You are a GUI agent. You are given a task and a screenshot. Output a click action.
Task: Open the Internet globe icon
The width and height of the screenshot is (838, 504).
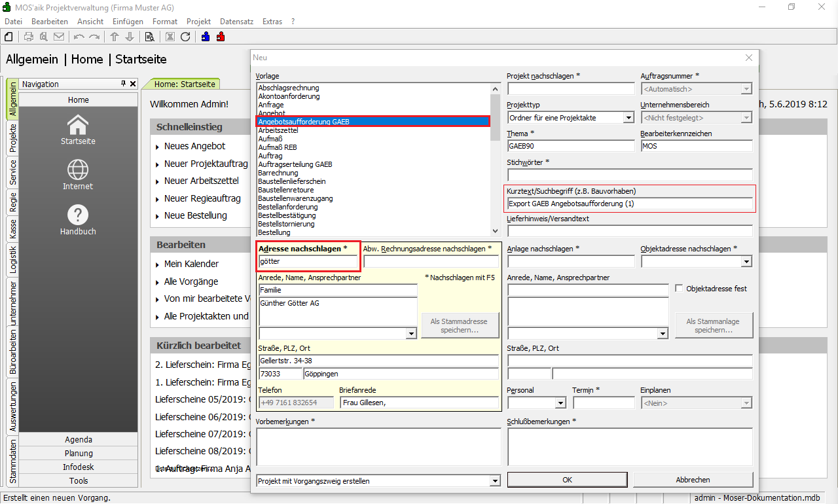pyautogui.click(x=78, y=170)
